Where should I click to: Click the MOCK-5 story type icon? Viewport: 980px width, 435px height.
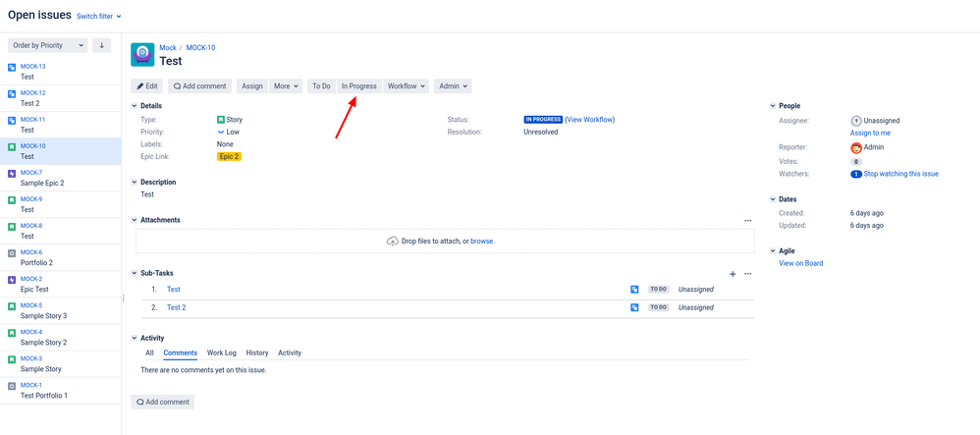pyautogui.click(x=11, y=307)
